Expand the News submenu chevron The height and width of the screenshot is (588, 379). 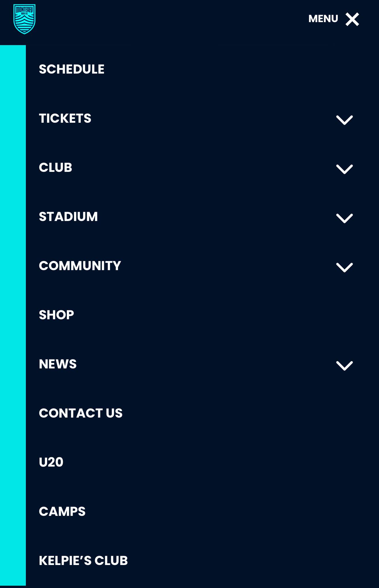pos(344,366)
